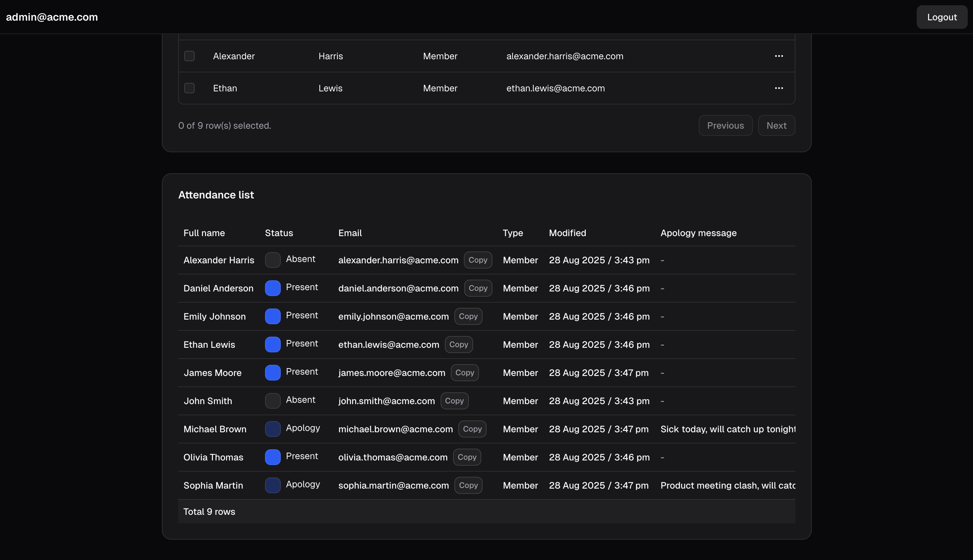
Task: Toggle attendance status for Olivia Thomas
Action: 273,457
